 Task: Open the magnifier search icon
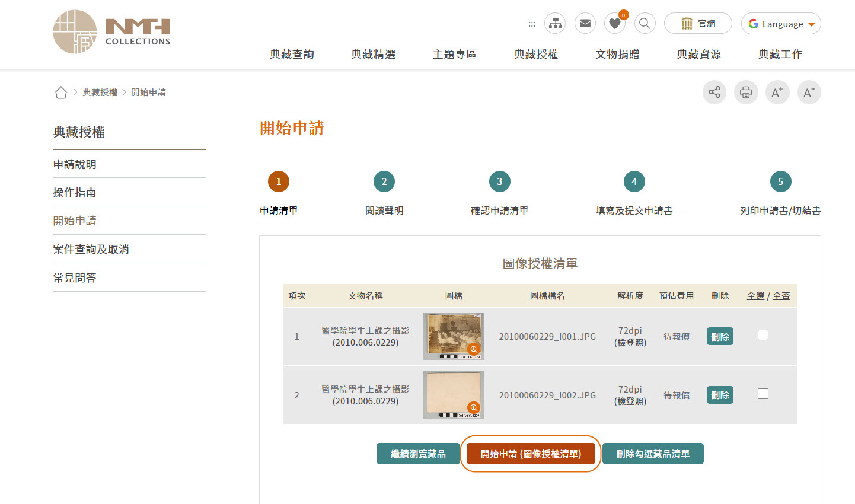point(645,23)
